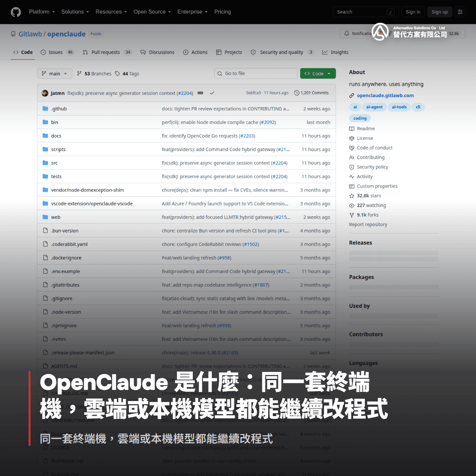Screen dimensions: 476x476
Task: Open the Open Source dropdown
Action: coord(152,12)
